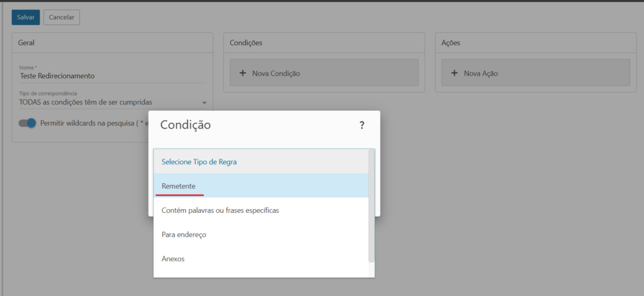Viewport: 644px width, 296px height.
Task: Select Remetente rule type
Action: pos(261,186)
